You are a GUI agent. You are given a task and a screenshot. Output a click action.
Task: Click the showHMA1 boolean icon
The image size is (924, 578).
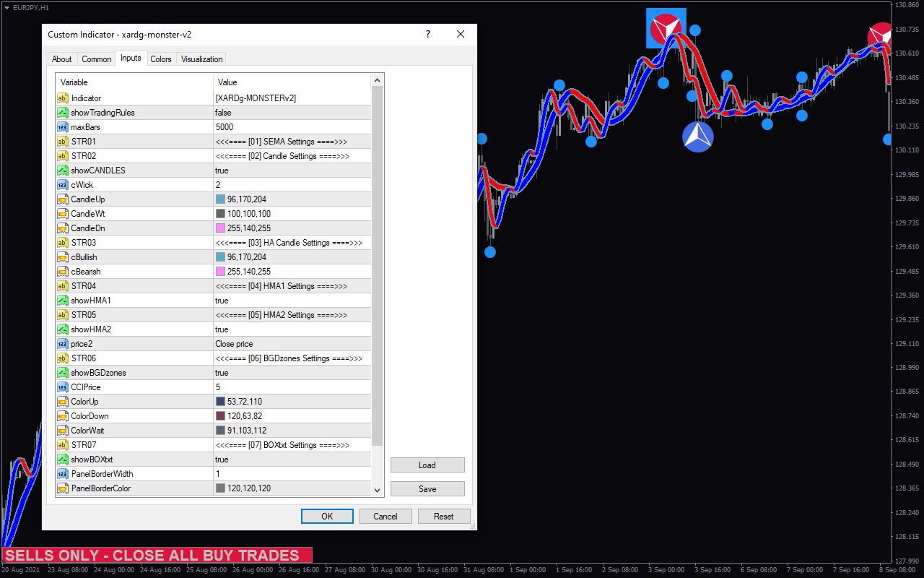pyautogui.click(x=62, y=301)
